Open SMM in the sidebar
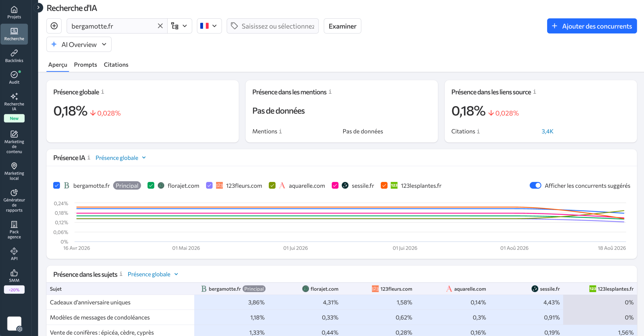Screen dimensions: 644x336 [x=14, y=276]
